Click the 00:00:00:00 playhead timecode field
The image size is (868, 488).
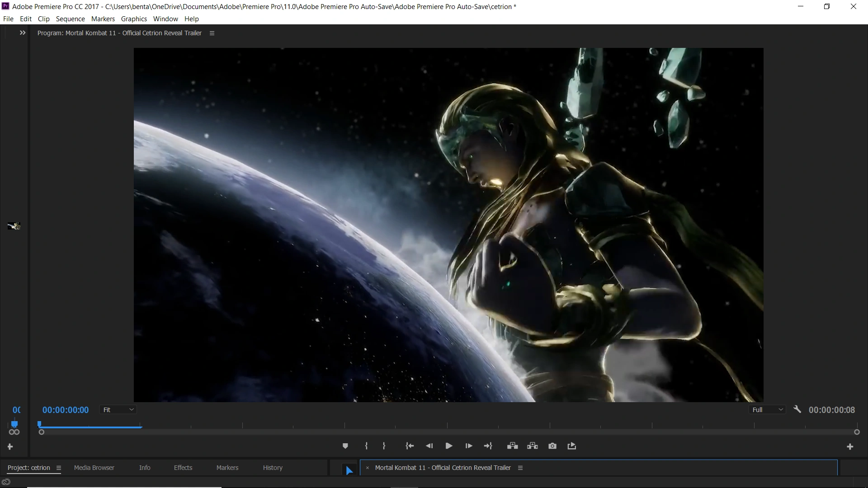pyautogui.click(x=66, y=410)
